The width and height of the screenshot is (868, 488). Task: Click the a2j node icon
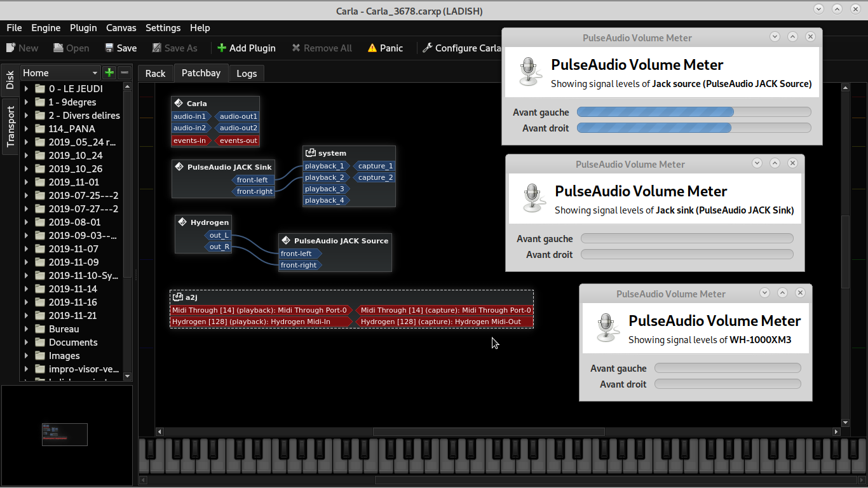(x=177, y=297)
